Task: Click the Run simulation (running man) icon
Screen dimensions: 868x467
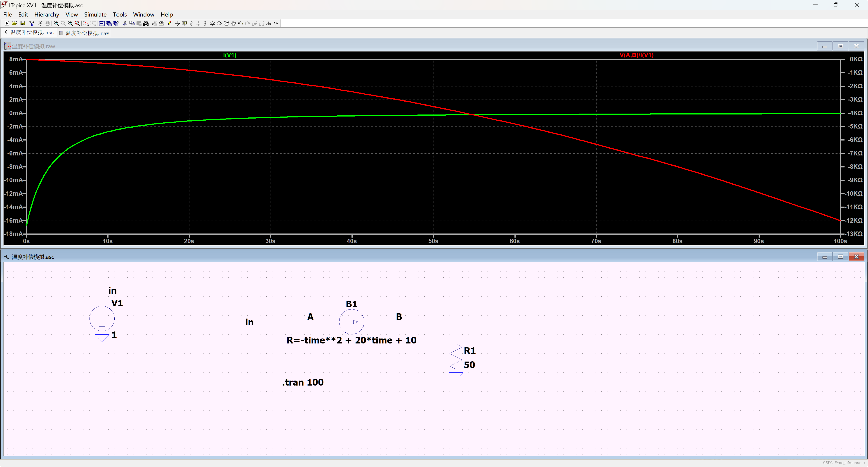Action: click(x=40, y=23)
